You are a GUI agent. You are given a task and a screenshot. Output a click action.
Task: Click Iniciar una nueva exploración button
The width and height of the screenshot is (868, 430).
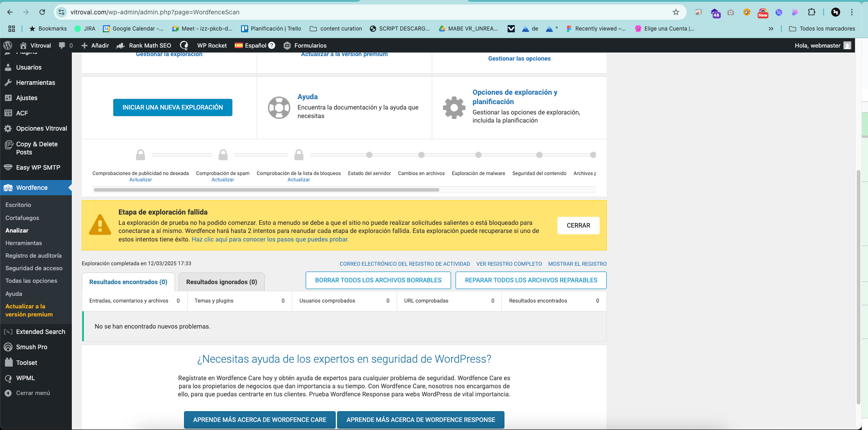[173, 107]
